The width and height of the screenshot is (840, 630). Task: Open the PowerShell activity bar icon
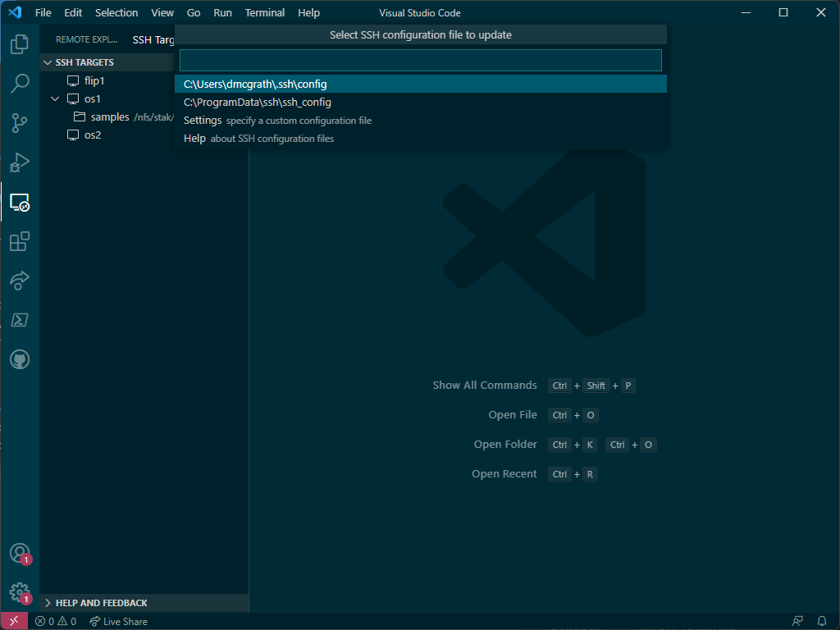(20, 320)
